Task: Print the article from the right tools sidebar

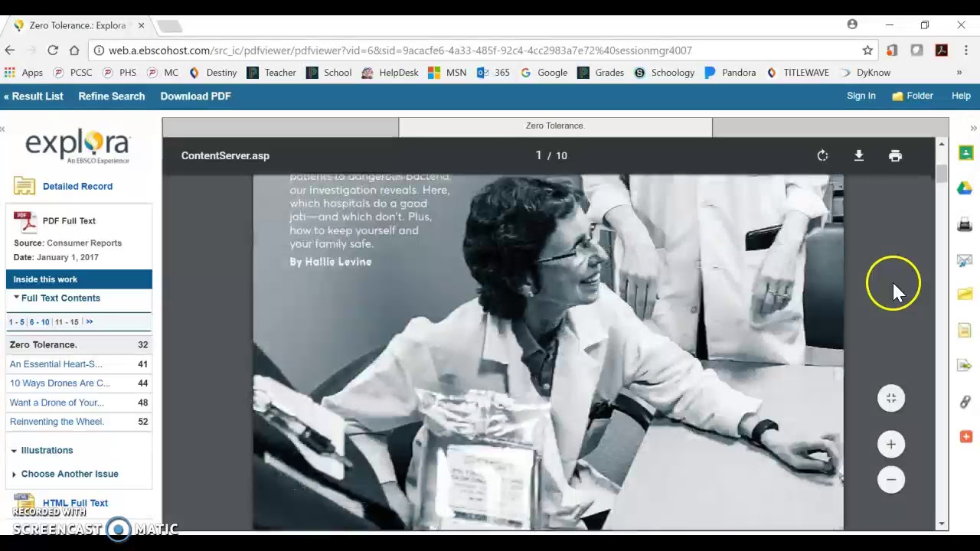Action: pos(965,224)
